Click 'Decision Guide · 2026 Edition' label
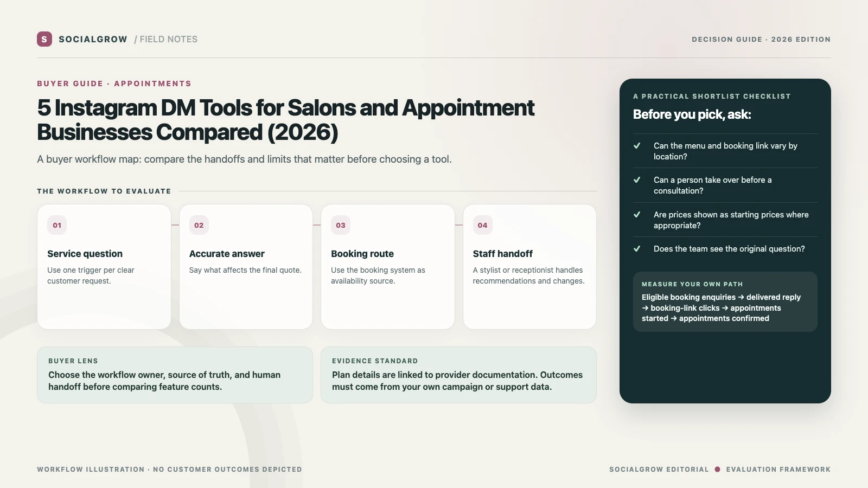 click(x=761, y=40)
